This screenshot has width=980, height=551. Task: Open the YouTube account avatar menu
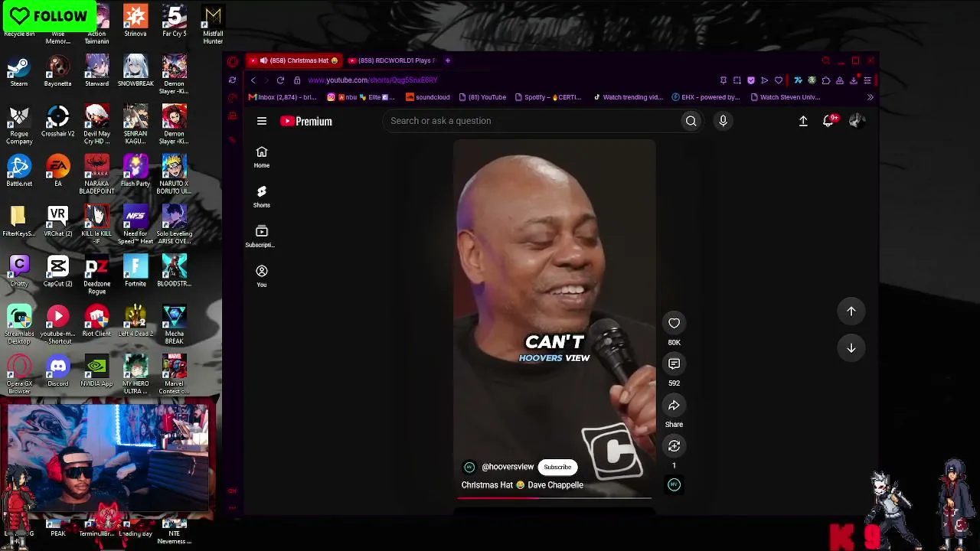click(x=857, y=120)
